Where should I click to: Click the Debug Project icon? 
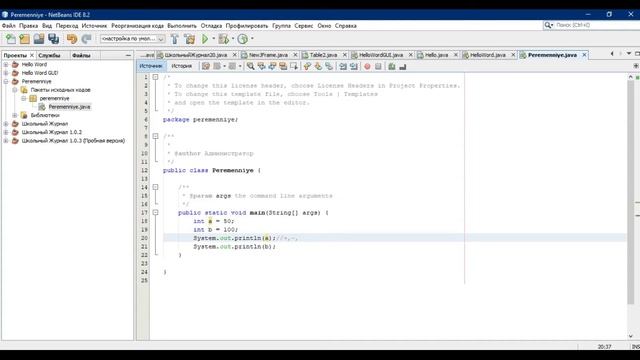223,39
